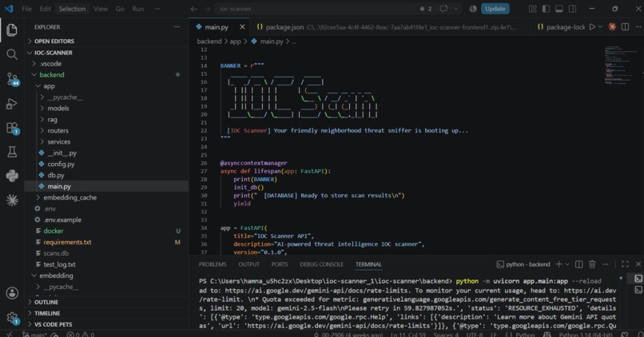Open the Extensions view
The height and width of the screenshot is (337, 644).
tap(12, 128)
